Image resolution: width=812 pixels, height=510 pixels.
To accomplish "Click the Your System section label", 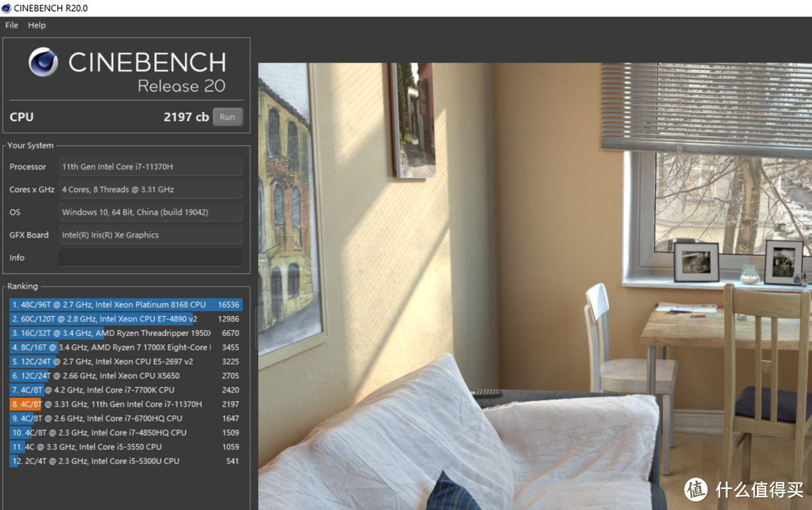I will [x=30, y=145].
